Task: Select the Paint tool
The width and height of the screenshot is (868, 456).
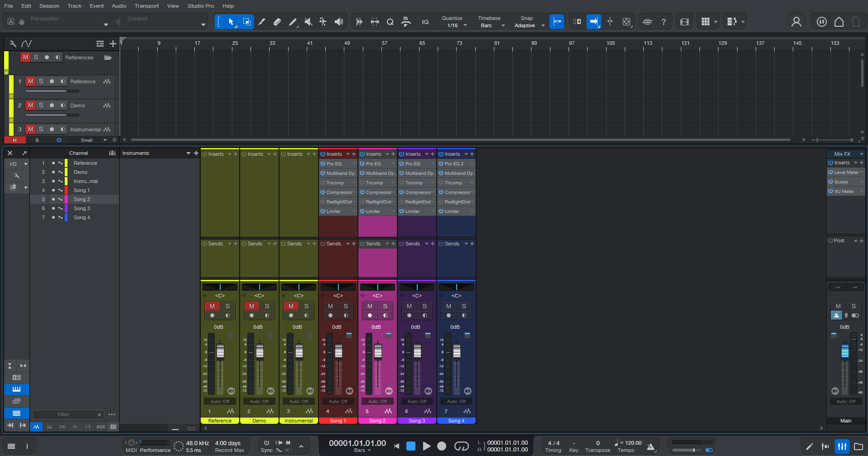Action: pyautogui.click(x=293, y=21)
